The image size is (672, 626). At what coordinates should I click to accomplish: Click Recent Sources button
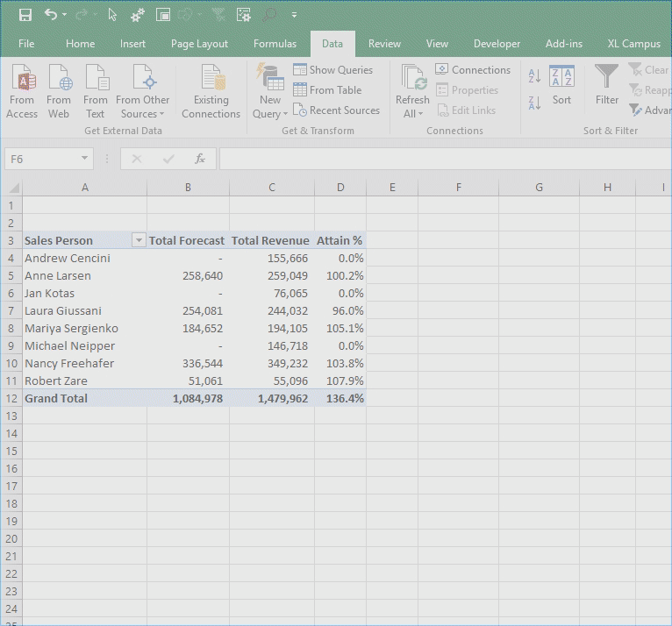(x=336, y=110)
